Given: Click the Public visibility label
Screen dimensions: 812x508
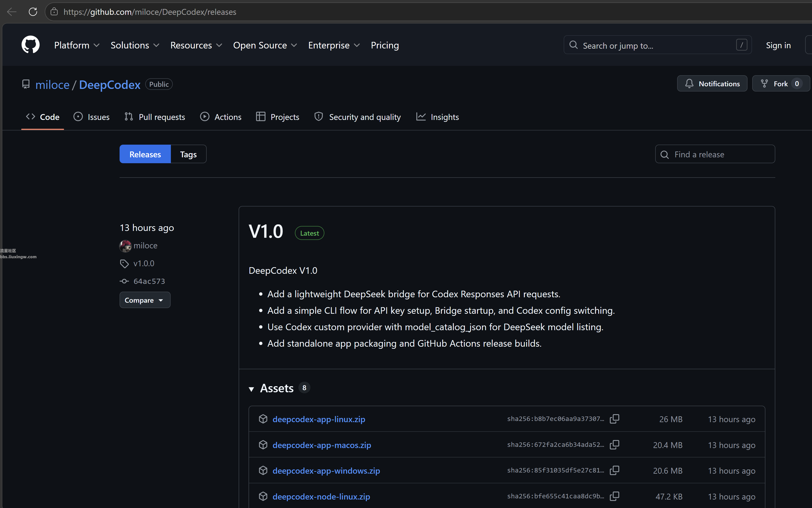Looking at the screenshot, I should pyautogui.click(x=159, y=84).
